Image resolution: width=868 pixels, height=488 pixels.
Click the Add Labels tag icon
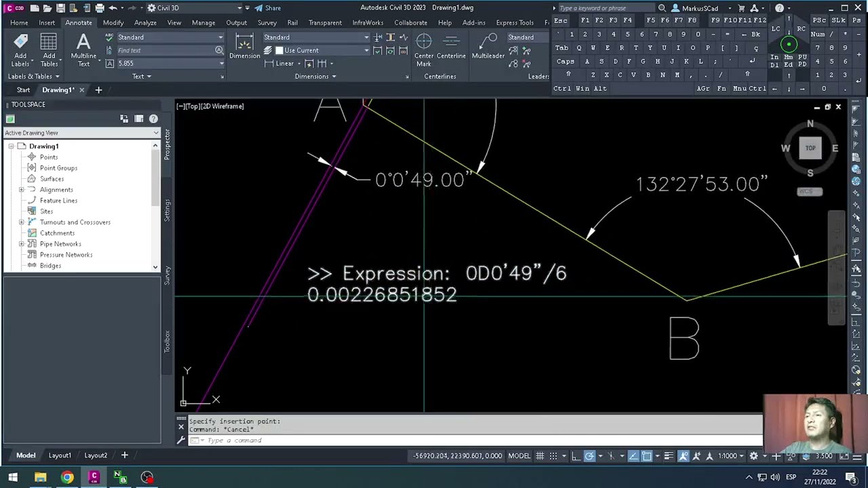(20, 43)
